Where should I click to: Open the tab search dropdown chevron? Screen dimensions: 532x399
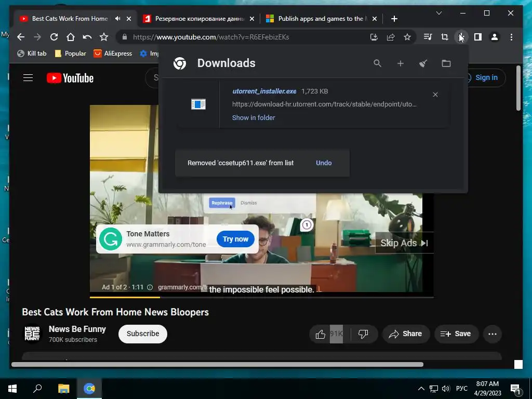[438, 13]
